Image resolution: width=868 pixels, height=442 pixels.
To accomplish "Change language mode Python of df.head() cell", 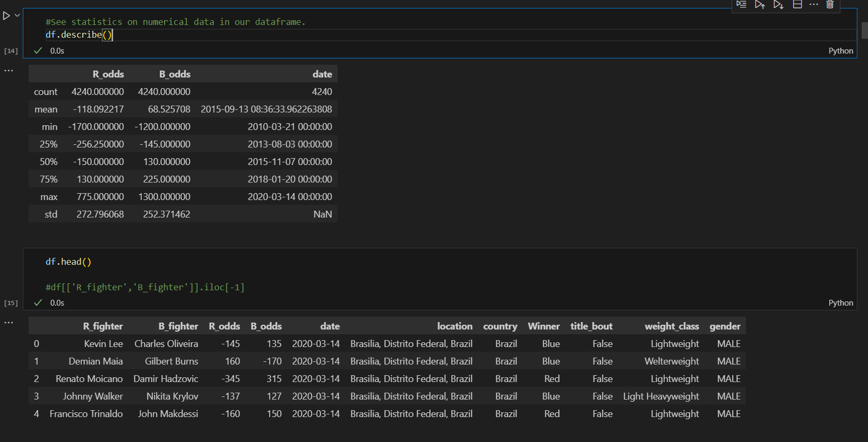I will pyautogui.click(x=841, y=303).
